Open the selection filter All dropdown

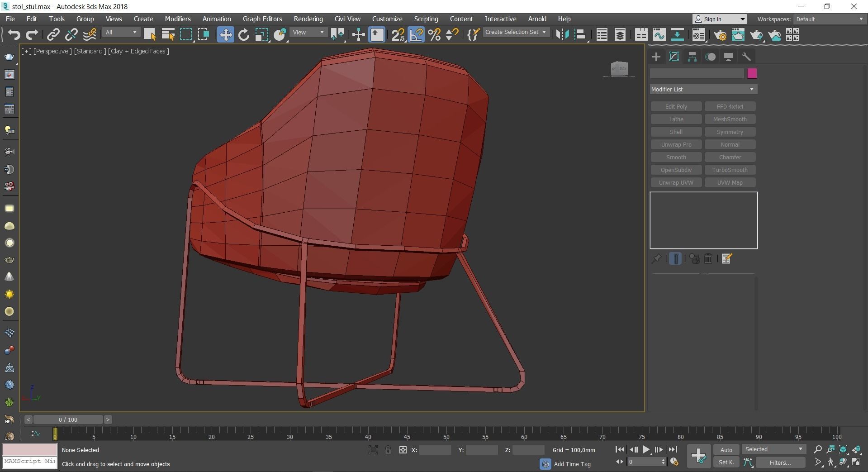(x=121, y=32)
